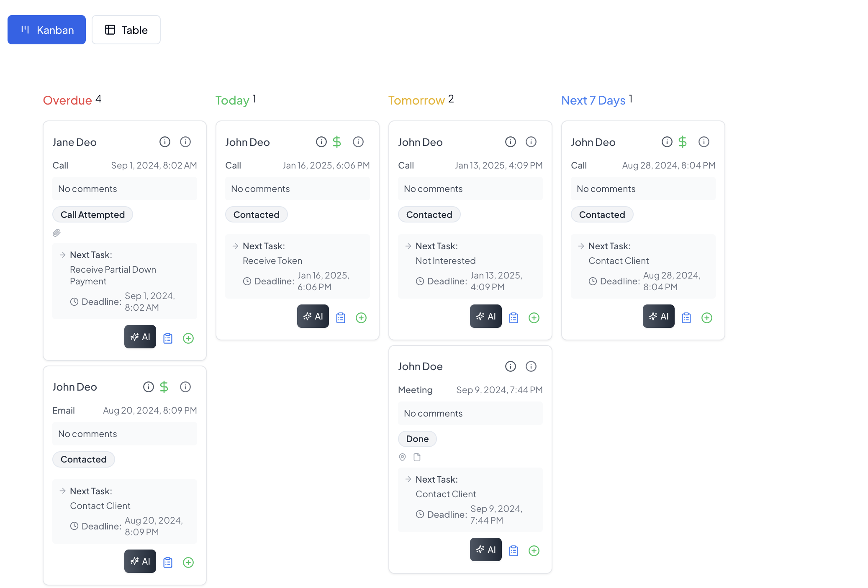This screenshot has height=588, width=868.
Task: Switch to the Table view
Action: click(126, 30)
